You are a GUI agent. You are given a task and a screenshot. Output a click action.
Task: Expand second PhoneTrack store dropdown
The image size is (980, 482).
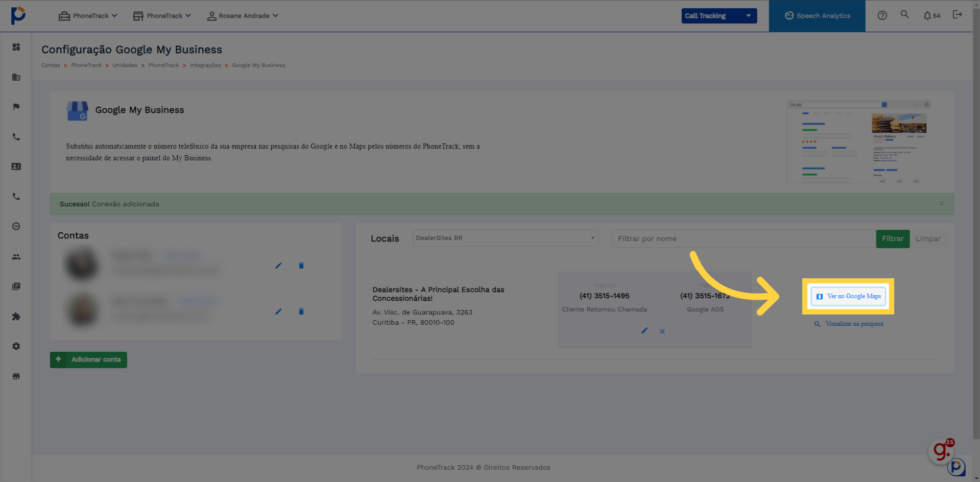tap(162, 16)
